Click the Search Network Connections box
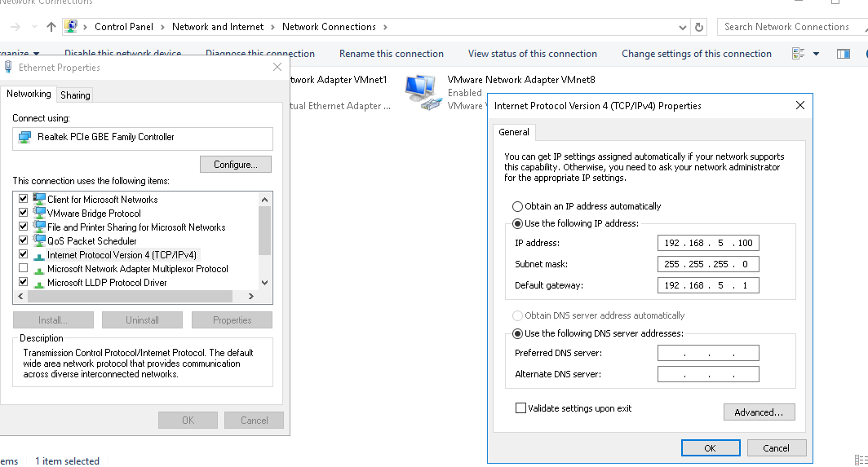The height and width of the screenshot is (467, 868). pos(792,27)
